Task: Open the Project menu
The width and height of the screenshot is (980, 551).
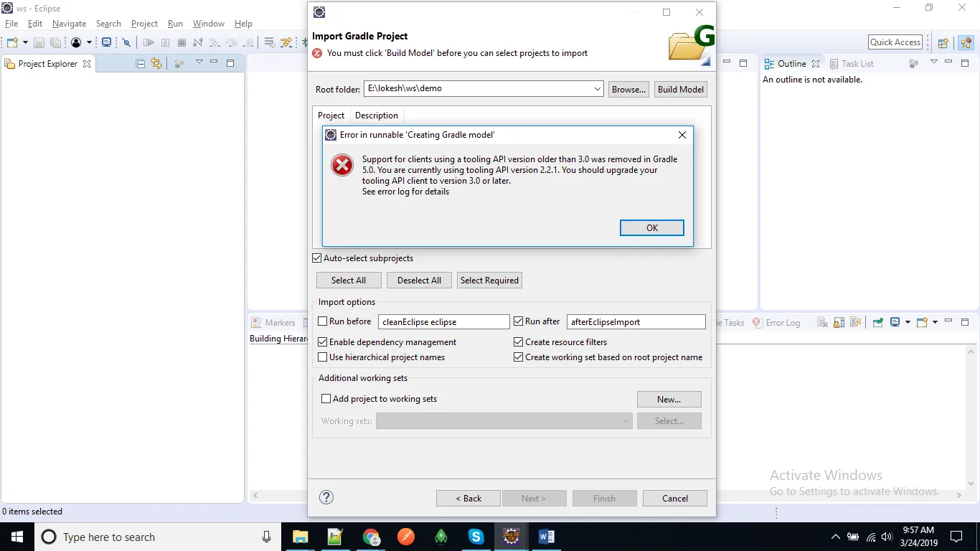Action: 144,24
